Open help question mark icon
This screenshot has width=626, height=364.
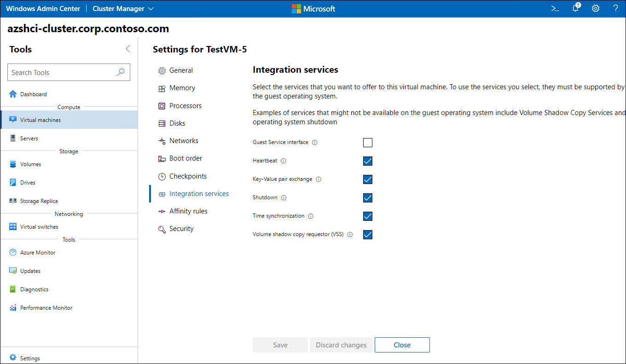pos(616,8)
